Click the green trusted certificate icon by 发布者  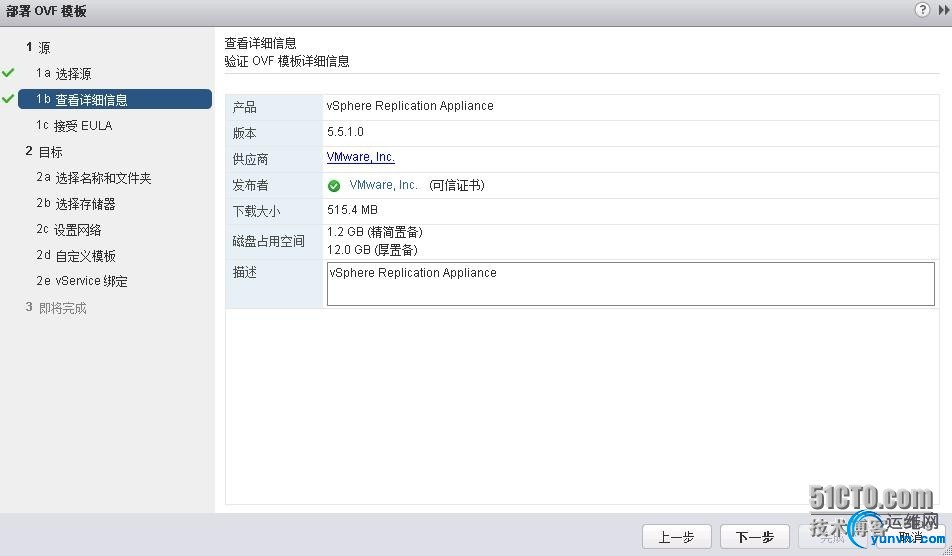click(334, 186)
